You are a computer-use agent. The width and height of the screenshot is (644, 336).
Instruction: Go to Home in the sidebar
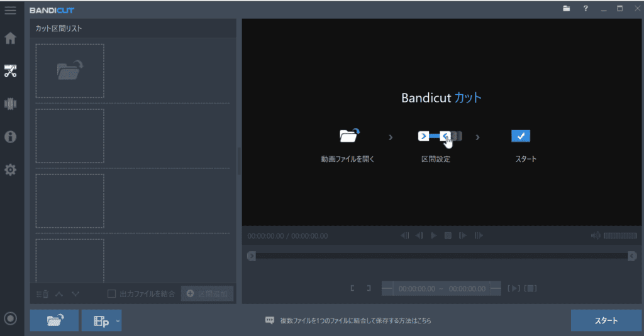(x=10, y=38)
